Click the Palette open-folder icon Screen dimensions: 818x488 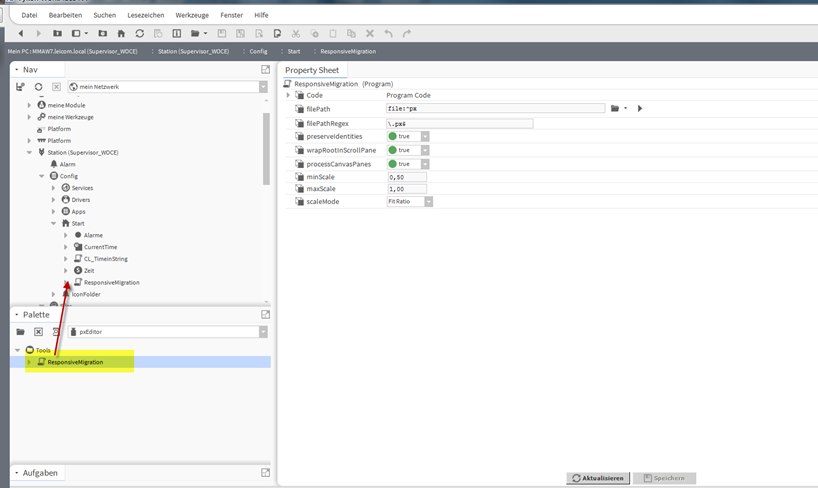click(20, 332)
